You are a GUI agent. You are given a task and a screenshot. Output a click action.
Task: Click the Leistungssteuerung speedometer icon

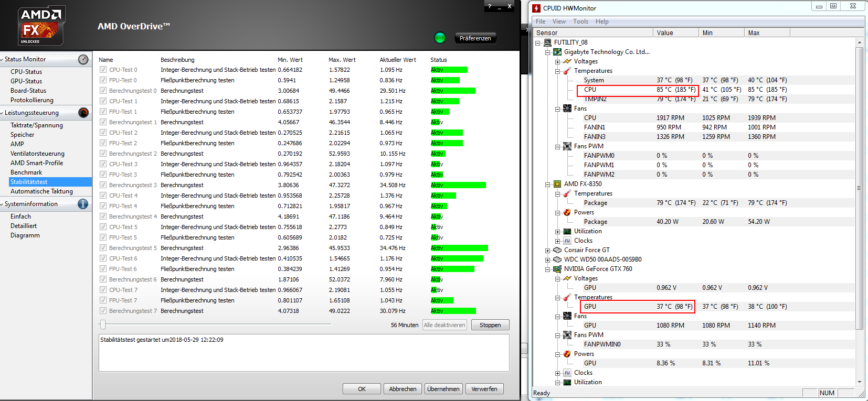[x=83, y=113]
